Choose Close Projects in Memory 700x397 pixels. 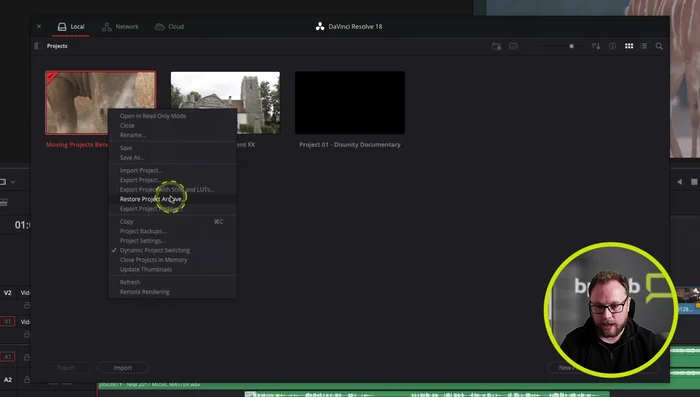pyautogui.click(x=153, y=260)
